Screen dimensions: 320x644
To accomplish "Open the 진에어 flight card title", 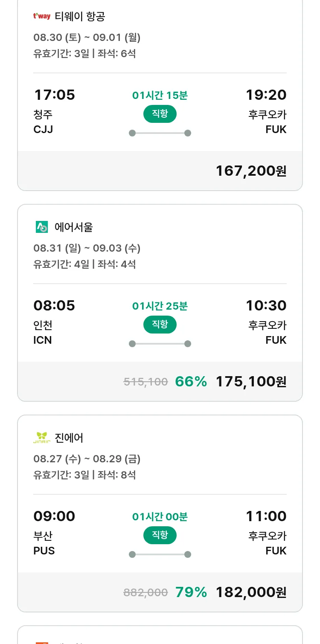I will point(69,438).
